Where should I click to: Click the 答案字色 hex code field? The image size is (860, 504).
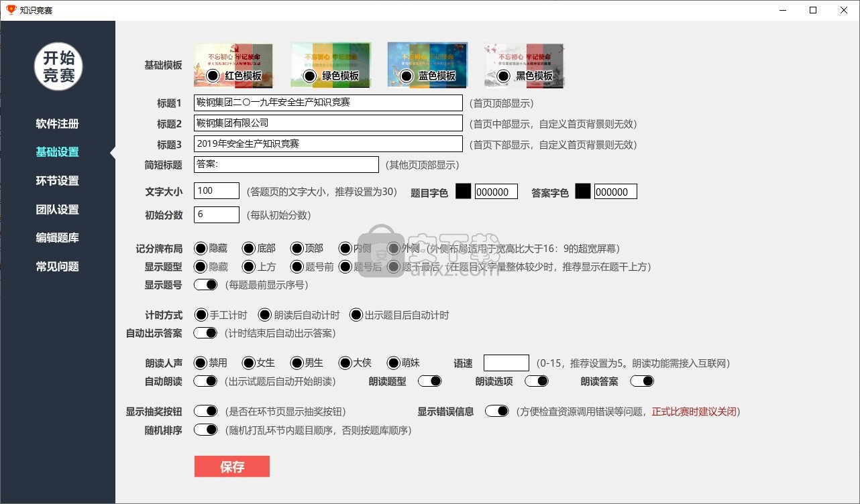(x=616, y=192)
